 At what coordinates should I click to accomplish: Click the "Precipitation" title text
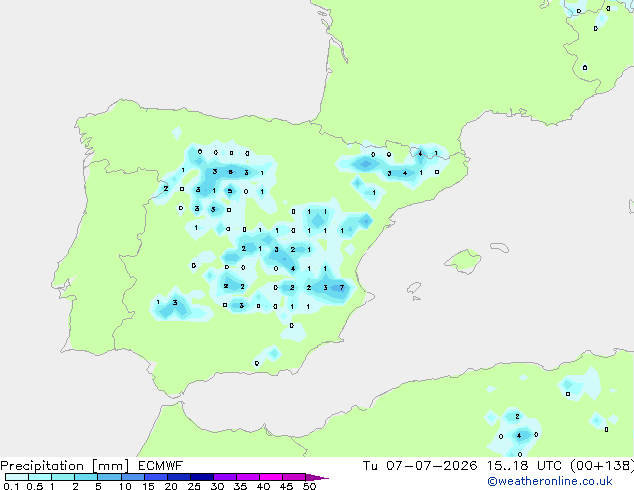coord(42,466)
